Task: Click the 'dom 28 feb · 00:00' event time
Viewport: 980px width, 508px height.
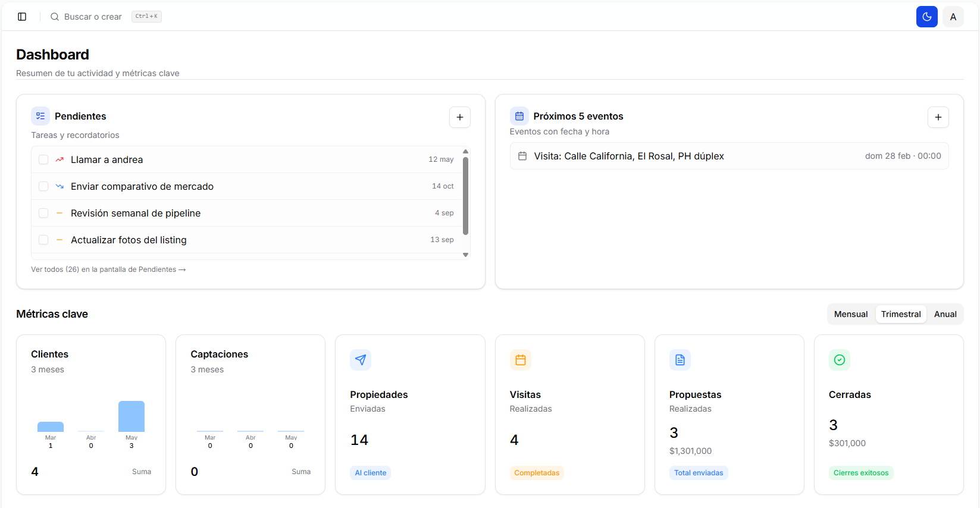Action: point(903,156)
